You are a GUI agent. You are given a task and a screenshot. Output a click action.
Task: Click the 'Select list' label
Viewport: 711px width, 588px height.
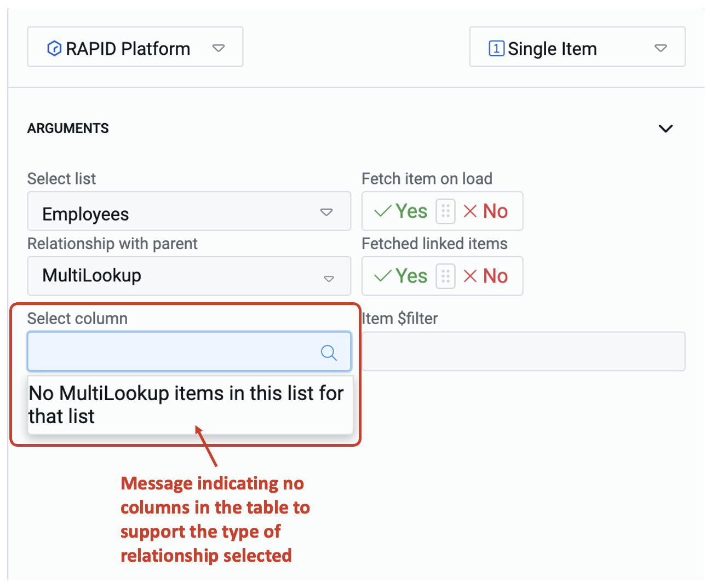click(61, 178)
